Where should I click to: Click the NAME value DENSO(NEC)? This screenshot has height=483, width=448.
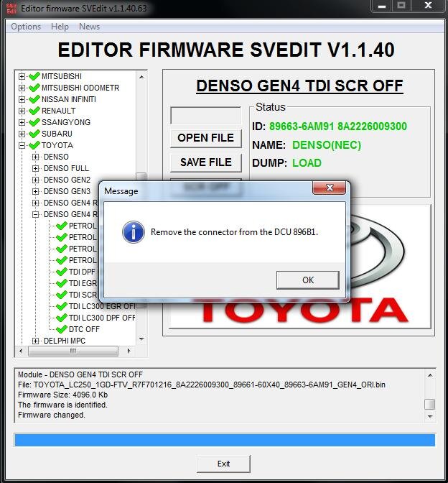327,144
